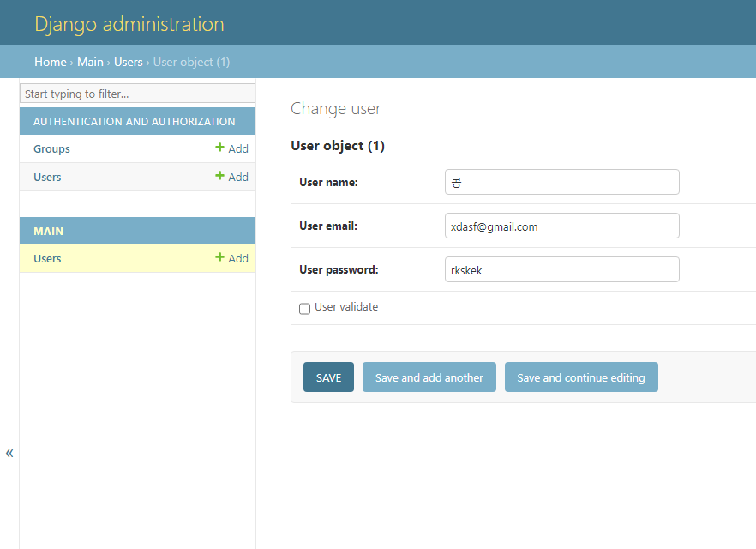Click the Django administration site title
The width and height of the screenshot is (756, 549).
point(129,24)
